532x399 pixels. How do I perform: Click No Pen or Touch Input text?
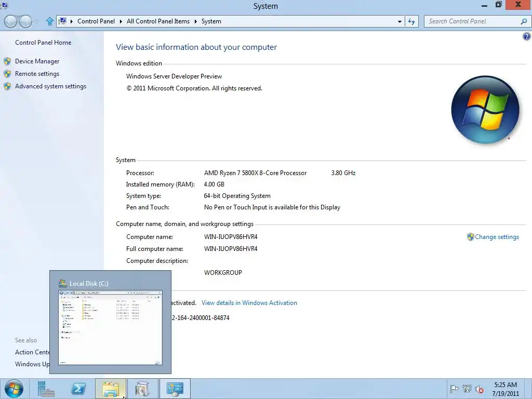pos(272,207)
